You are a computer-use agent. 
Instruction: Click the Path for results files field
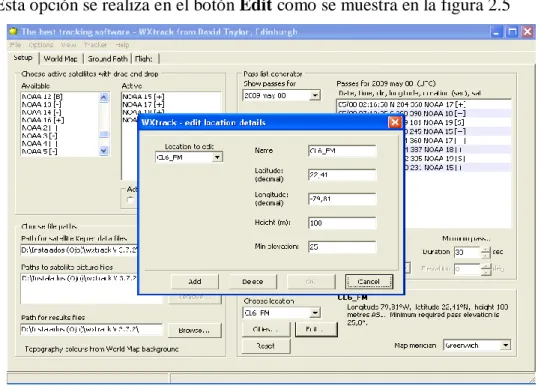click(x=91, y=329)
